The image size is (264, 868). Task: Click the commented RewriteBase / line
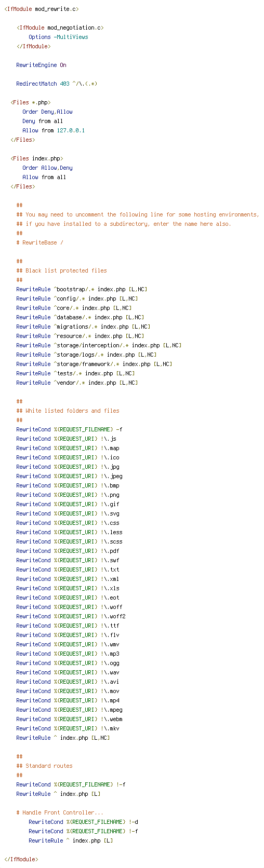click(40, 242)
